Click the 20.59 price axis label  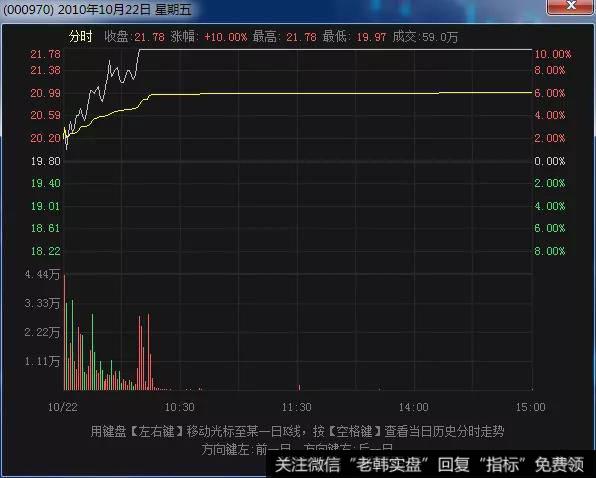(45, 115)
